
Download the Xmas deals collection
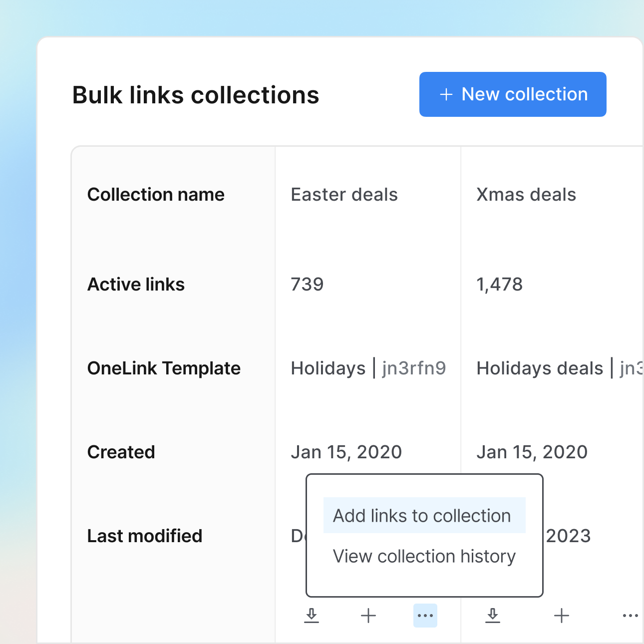point(493,616)
